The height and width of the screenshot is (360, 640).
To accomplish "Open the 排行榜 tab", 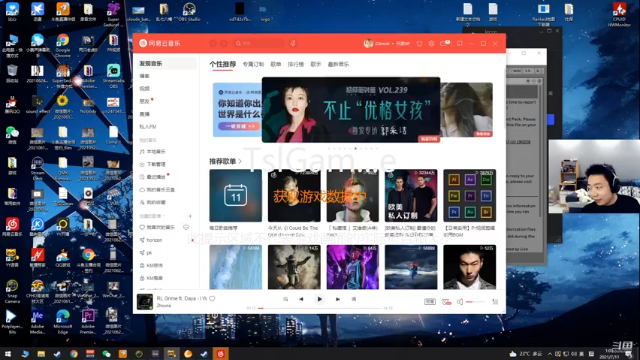I will click(x=296, y=64).
